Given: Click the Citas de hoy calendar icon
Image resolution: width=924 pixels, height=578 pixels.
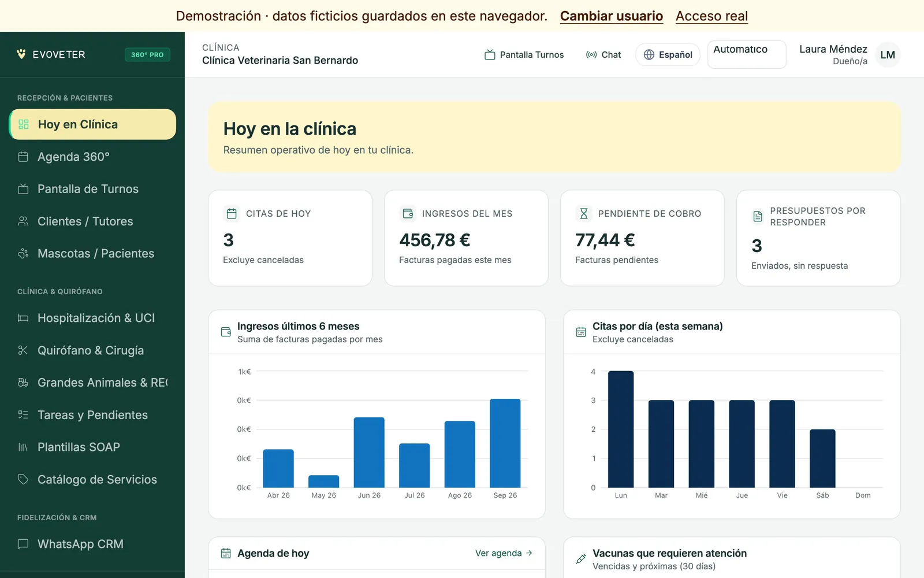Looking at the screenshot, I should (232, 214).
